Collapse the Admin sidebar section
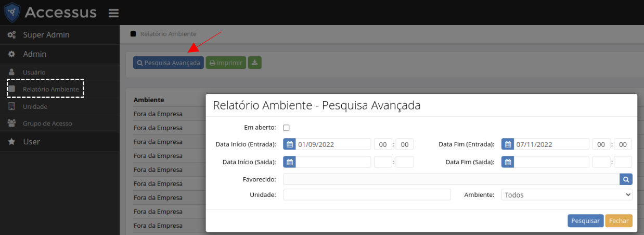The width and height of the screenshot is (644, 235). (x=34, y=54)
